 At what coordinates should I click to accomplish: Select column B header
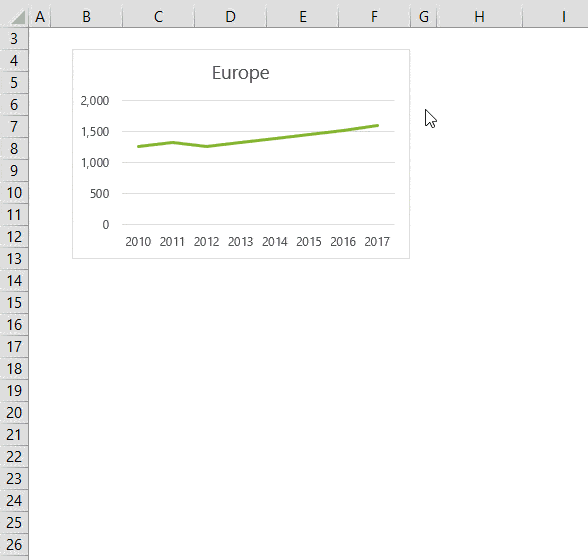(87, 17)
